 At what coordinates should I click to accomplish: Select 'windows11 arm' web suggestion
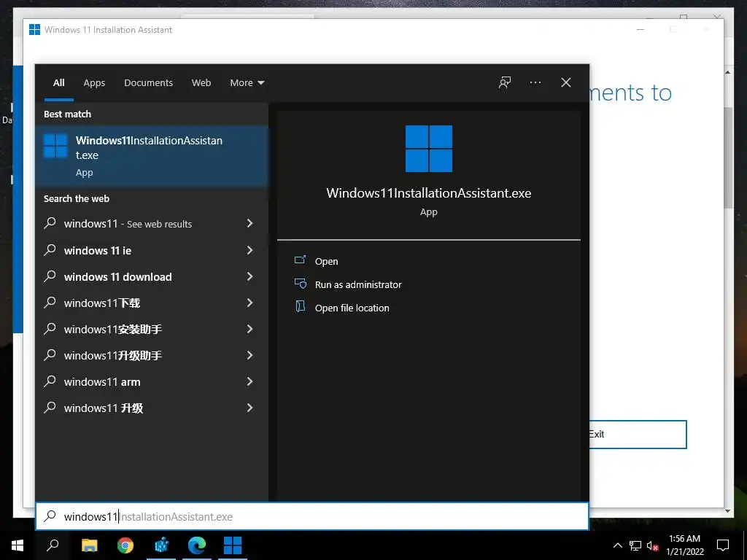(x=152, y=381)
